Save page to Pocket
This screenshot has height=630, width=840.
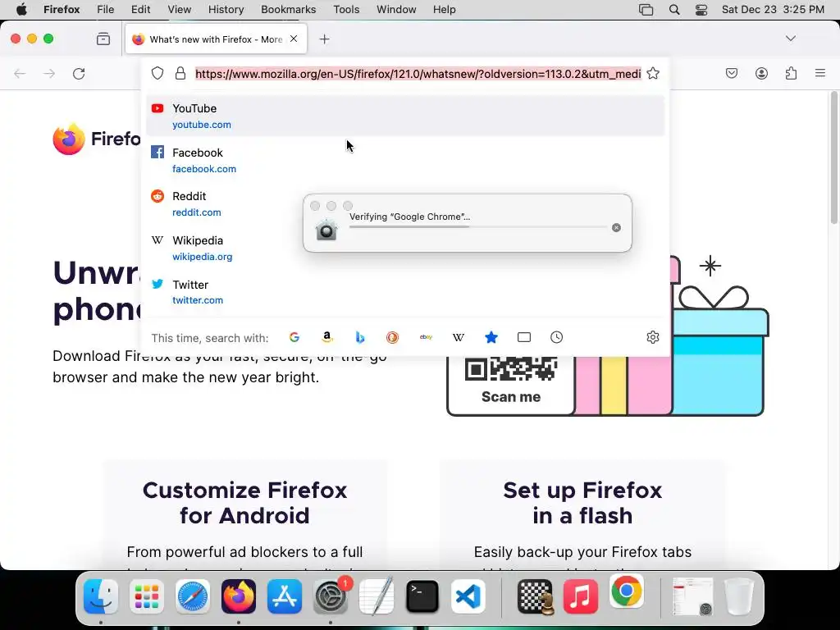[732, 73]
